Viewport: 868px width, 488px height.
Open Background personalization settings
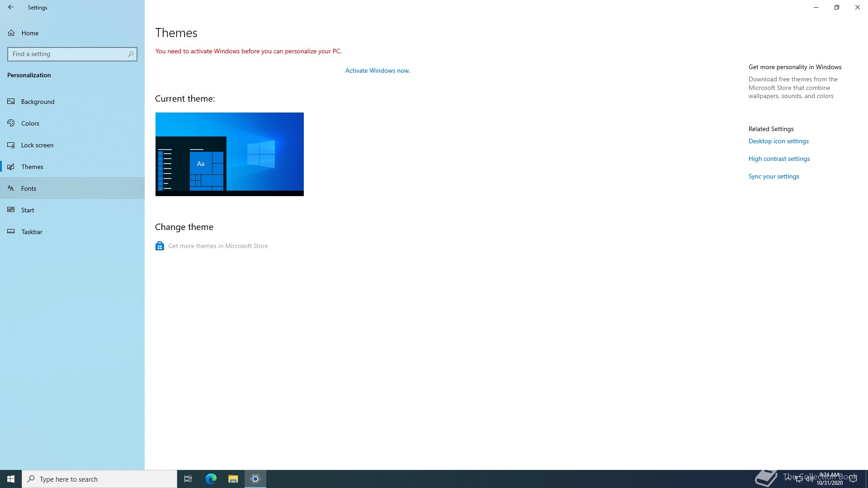72,102
